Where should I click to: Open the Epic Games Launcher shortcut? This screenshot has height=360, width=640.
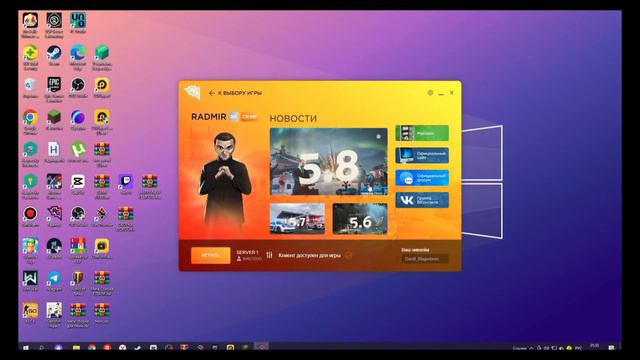[x=54, y=85]
